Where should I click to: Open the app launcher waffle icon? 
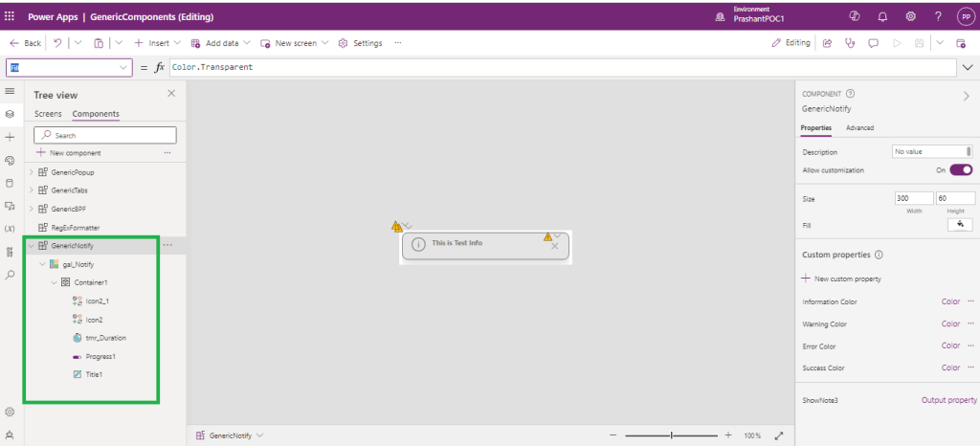click(11, 16)
